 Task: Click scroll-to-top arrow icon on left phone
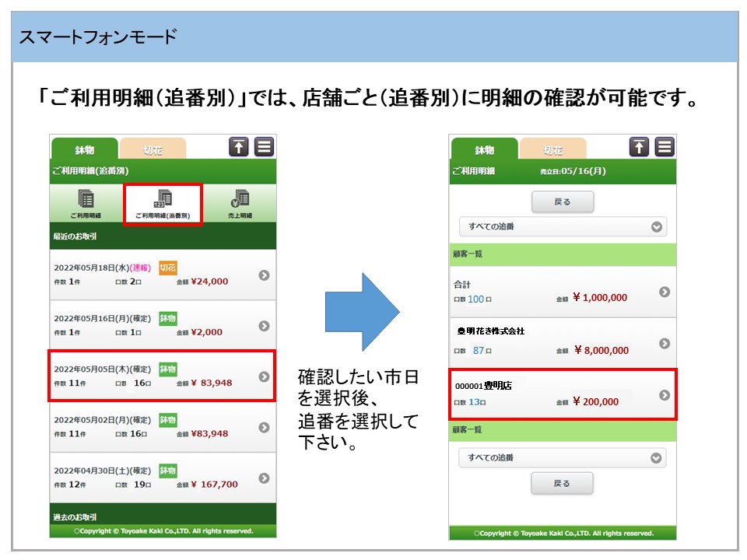pos(238,147)
